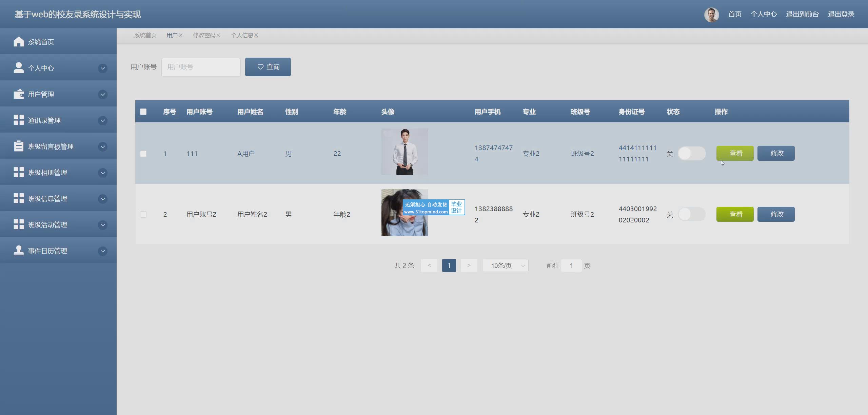Click 退出登录 in the header

coord(841,14)
